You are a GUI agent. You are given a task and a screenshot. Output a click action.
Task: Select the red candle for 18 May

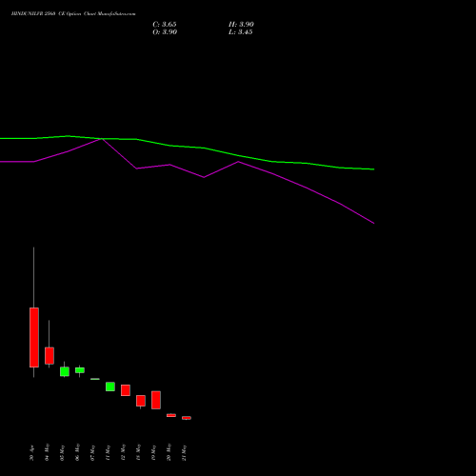click(141, 401)
